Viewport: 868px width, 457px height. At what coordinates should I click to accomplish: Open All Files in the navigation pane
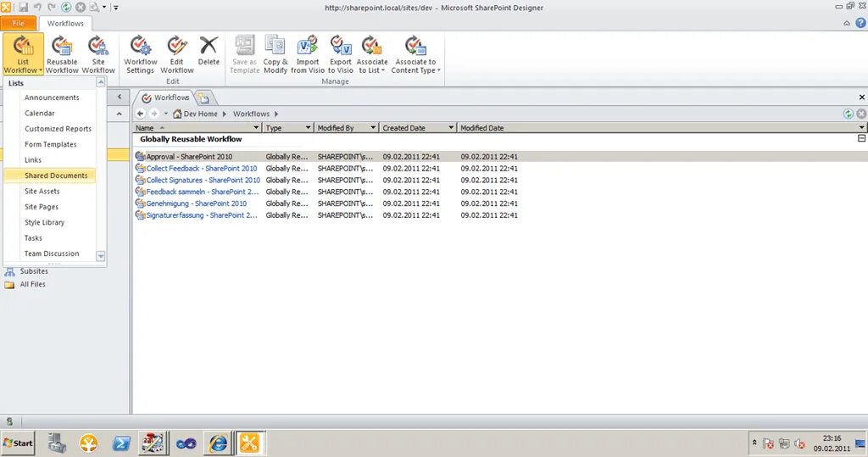(x=33, y=284)
